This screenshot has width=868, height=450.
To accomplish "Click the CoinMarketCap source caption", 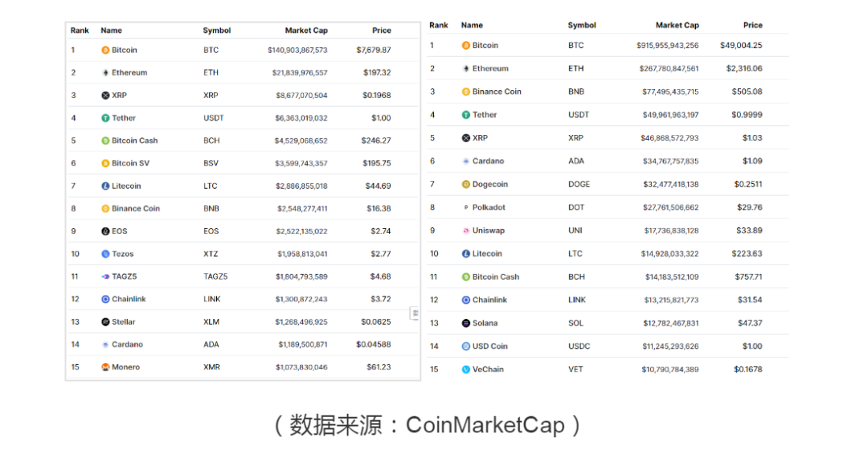I will (428, 425).
